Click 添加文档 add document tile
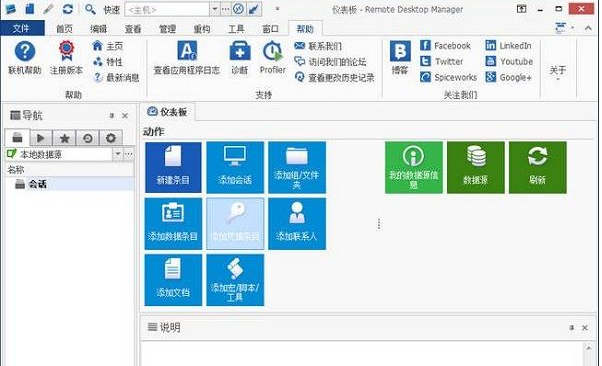 coord(173,280)
